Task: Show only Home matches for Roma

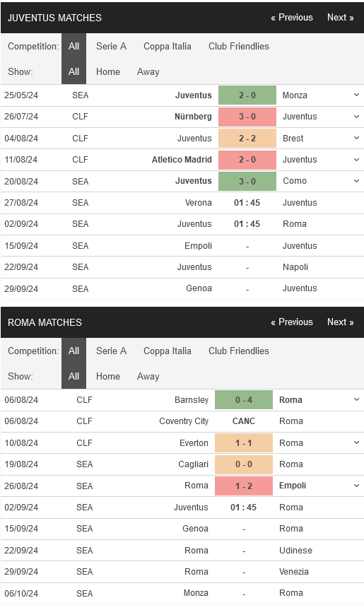Action: (x=108, y=376)
